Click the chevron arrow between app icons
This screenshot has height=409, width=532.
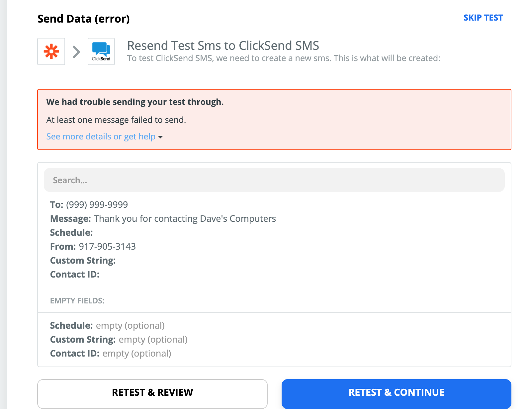point(76,51)
